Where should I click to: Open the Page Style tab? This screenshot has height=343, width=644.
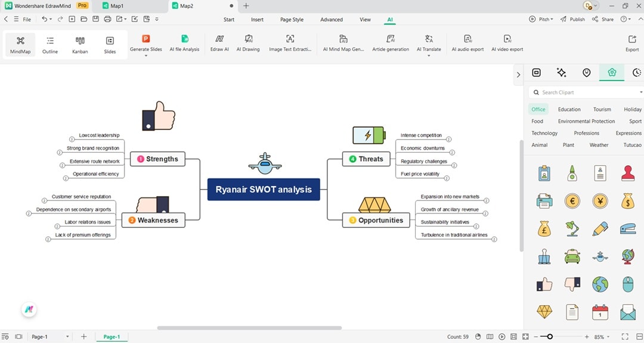pos(292,19)
